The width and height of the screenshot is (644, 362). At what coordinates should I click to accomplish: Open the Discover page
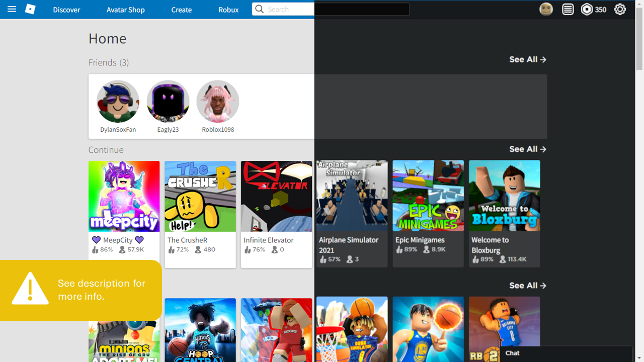66,10
